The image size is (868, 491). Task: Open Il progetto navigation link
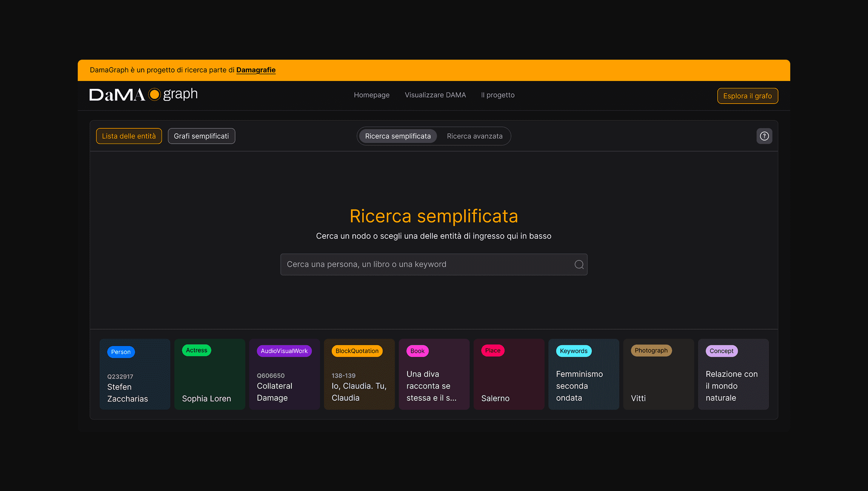point(497,95)
